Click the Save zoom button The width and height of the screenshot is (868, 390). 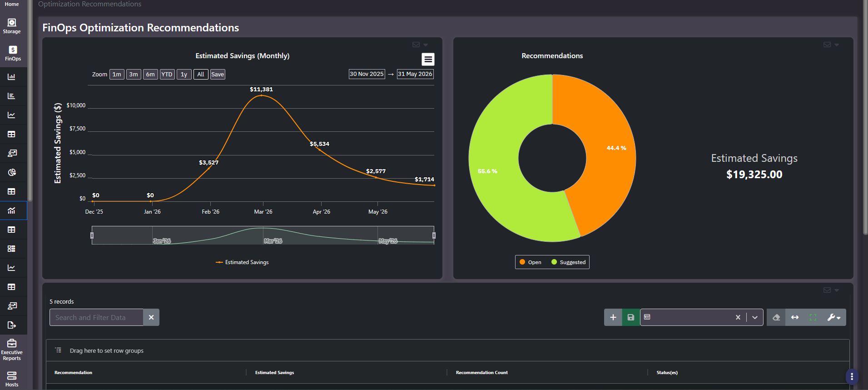tap(218, 75)
